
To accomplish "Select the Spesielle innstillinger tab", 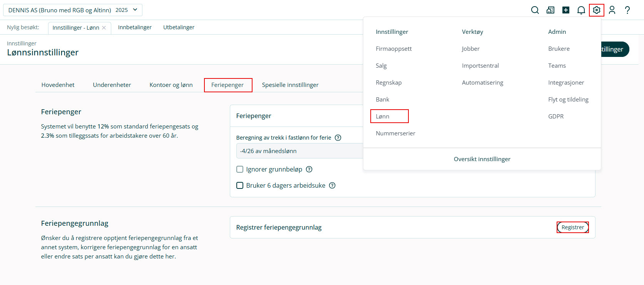I will click(x=290, y=85).
